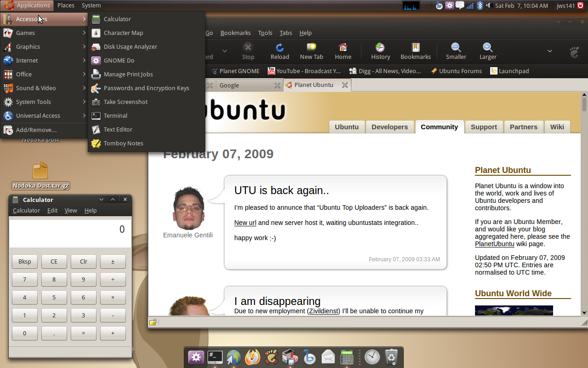Viewport: 588px width, 368px height.
Task: Click the Calculator display field
Action: coord(70,234)
